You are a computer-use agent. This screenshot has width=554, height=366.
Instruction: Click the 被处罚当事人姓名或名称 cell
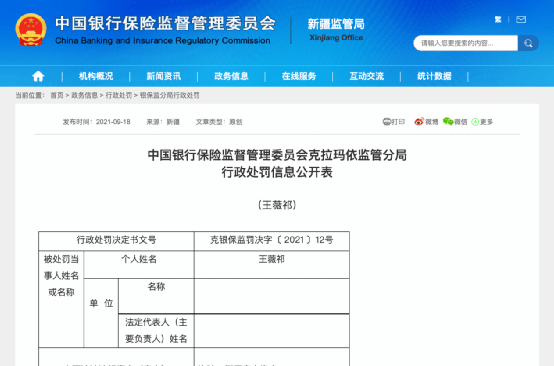(61, 299)
